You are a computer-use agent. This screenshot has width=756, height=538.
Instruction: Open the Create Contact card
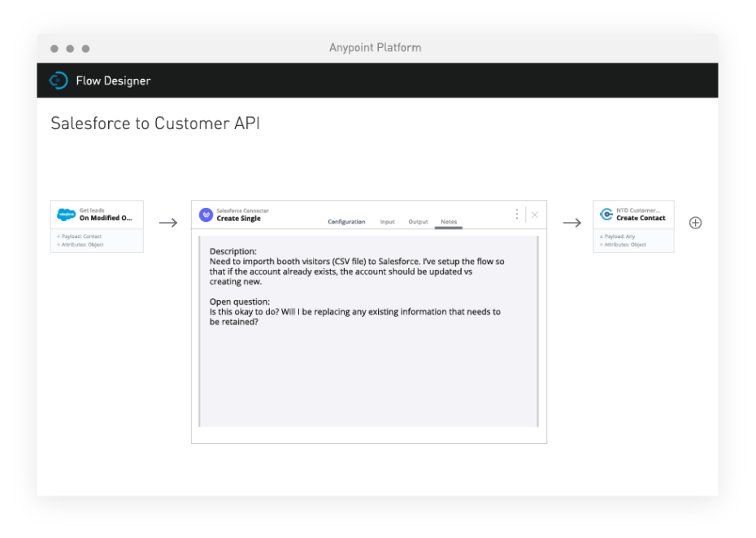coord(633,226)
